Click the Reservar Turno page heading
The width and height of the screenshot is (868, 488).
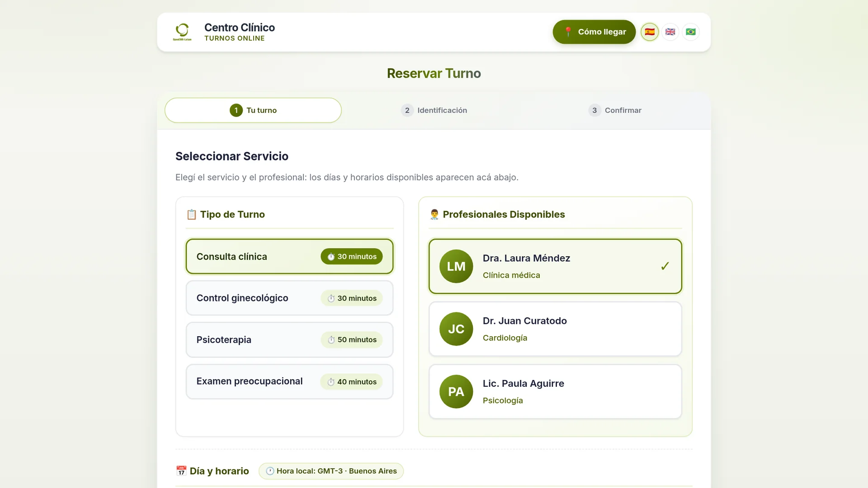click(x=434, y=73)
